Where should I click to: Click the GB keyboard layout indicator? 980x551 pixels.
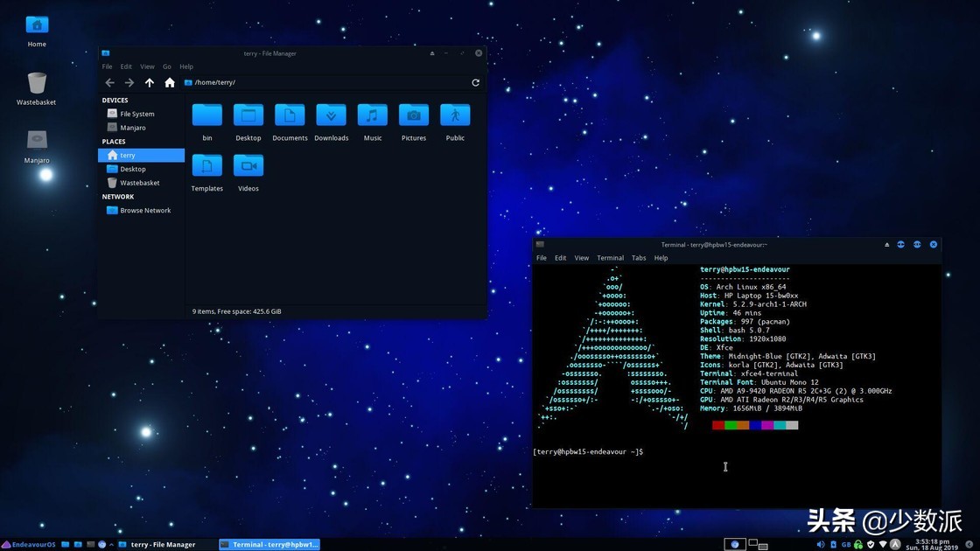pyautogui.click(x=845, y=544)
